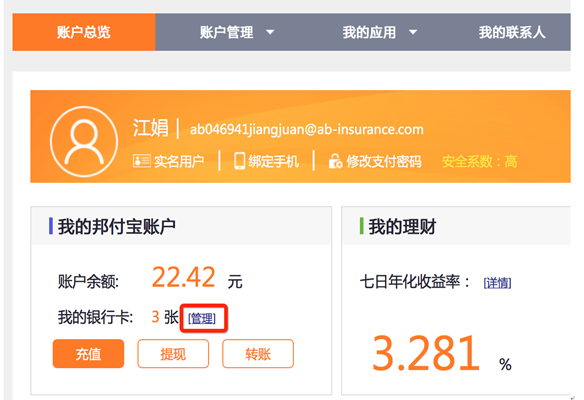Click the 充值 recharge button
584x400 pixels.
88,353
